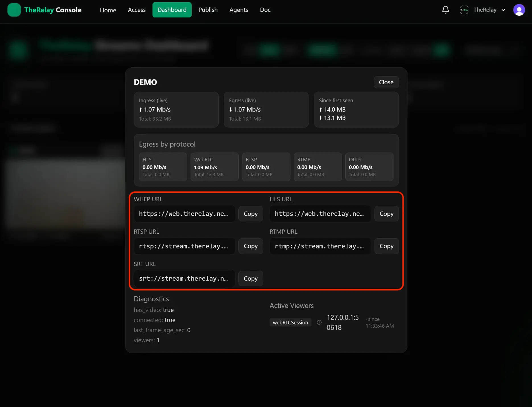Click the Egress (live) card

coord(266,110)
